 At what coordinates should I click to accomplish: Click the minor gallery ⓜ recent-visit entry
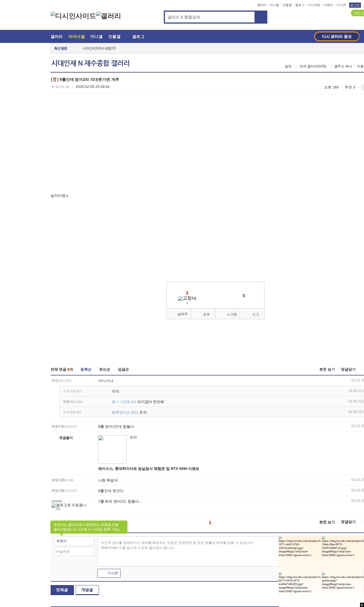(x=99, y=48)
